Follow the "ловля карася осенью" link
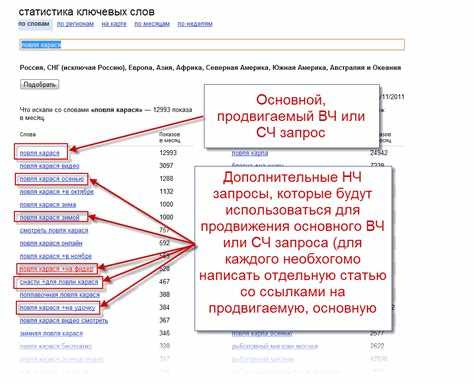 pos(52,179)
